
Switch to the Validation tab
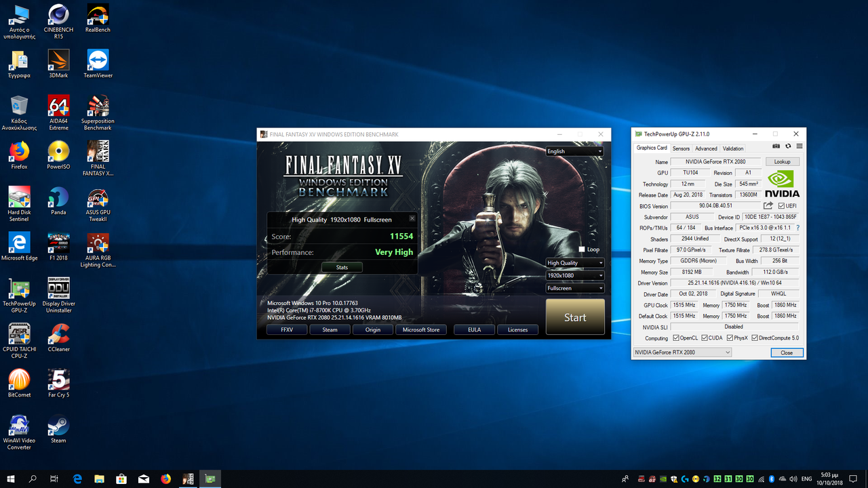[x=733, y=148]
